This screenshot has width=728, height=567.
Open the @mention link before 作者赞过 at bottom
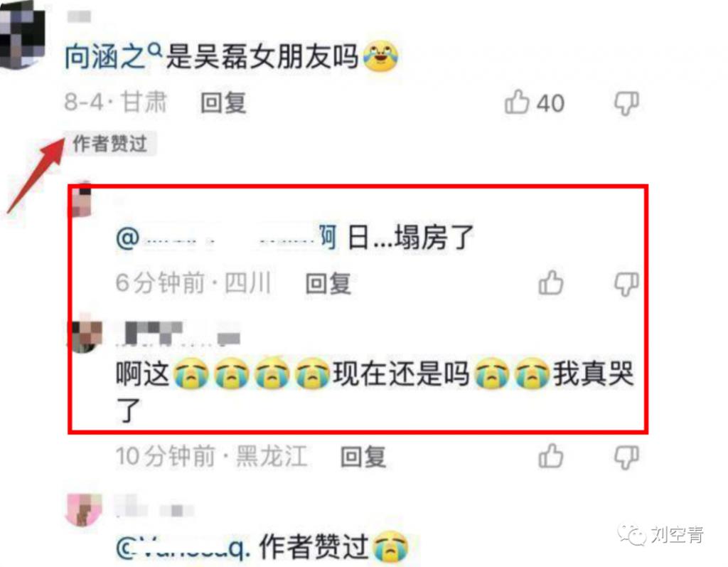(183, 546)
